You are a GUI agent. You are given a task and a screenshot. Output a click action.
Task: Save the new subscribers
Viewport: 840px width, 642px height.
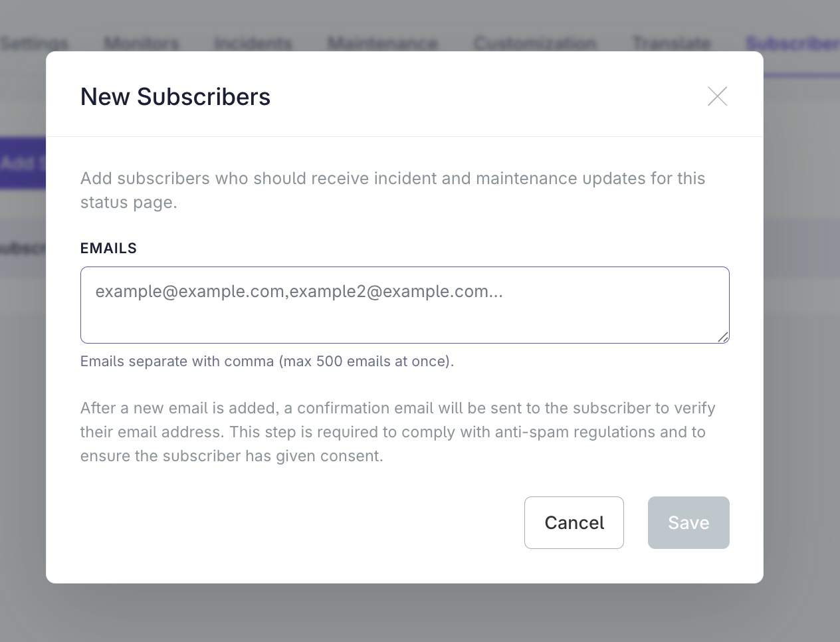[688, 522]
